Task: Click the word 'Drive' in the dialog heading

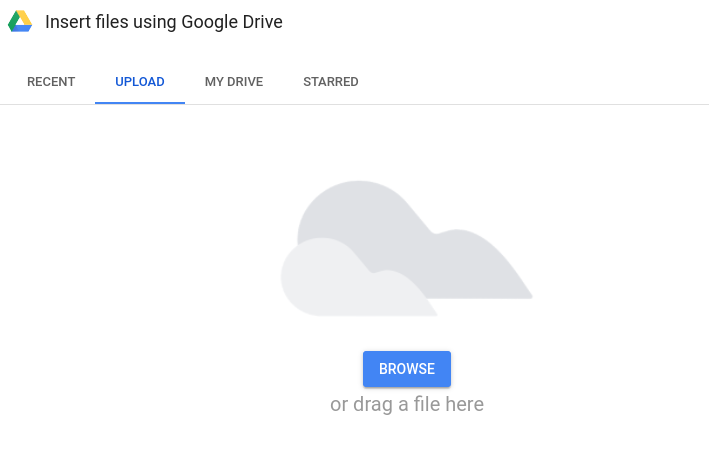Action: 263,22
